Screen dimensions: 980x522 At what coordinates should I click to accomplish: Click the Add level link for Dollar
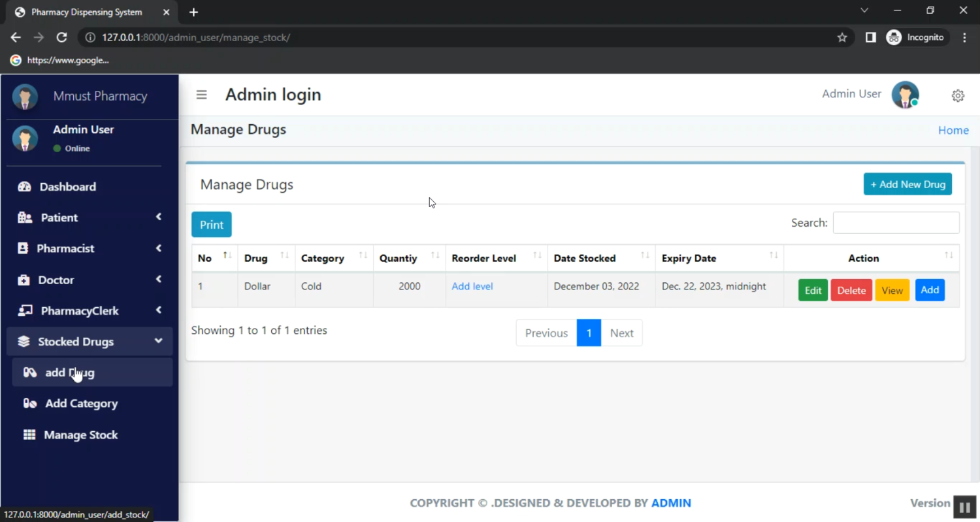tap(472, 286)
